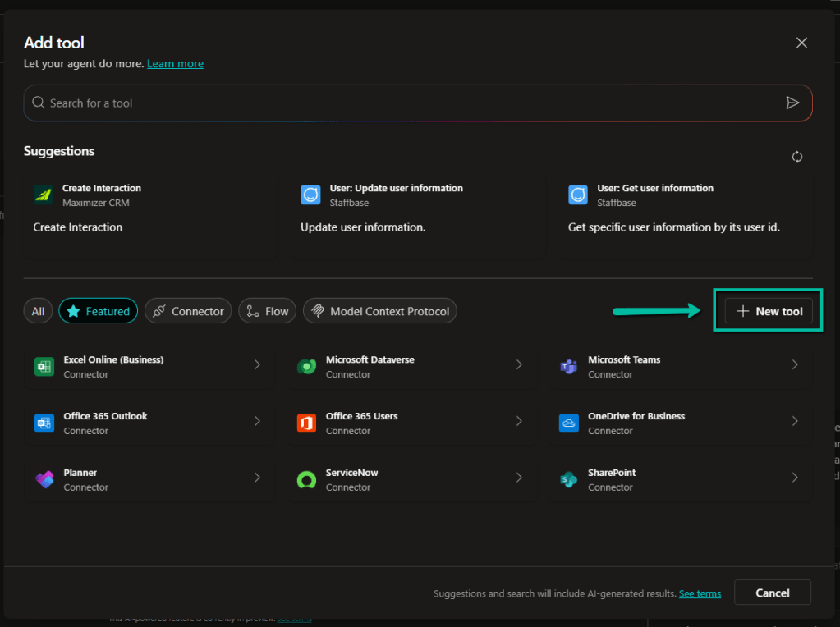This screenshot has height=627, width=840.
Task: Click the Microsoft Teams icon
Action: point(568,367)
